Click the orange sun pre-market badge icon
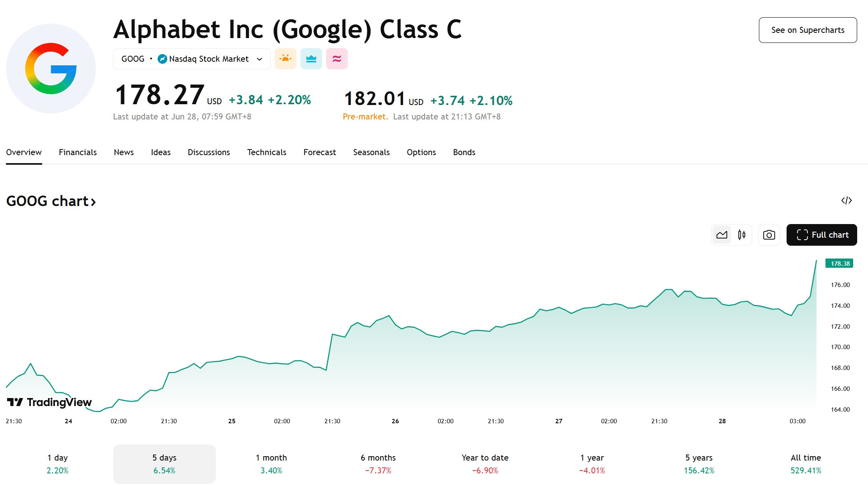The height and width of the screenshot is (485, 868). click(285, 59)
